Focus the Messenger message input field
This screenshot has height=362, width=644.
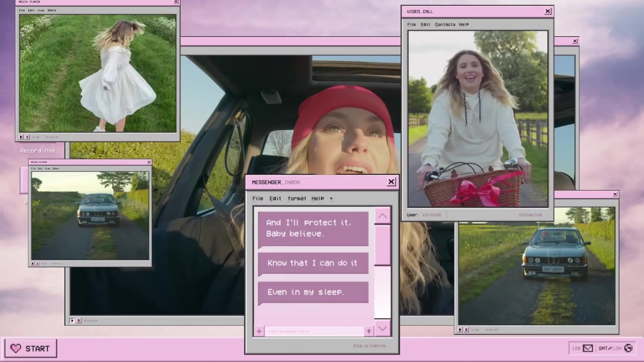(x=314, y=331)
